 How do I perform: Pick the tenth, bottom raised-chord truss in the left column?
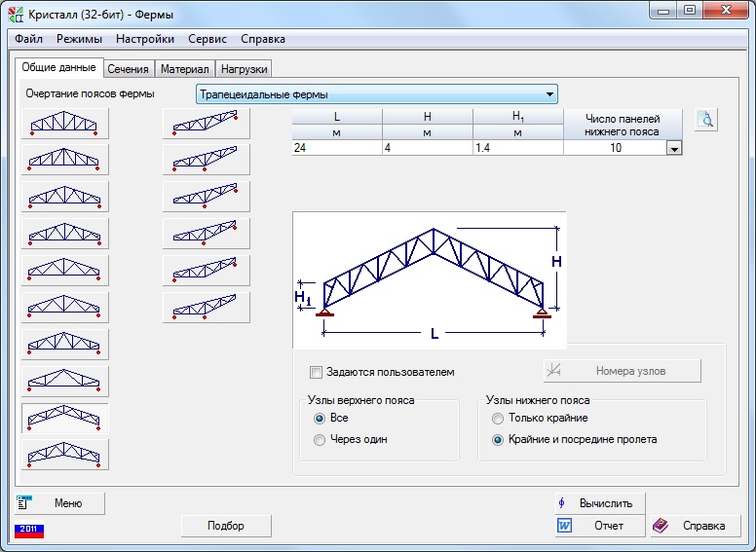(x=65, y=455)
